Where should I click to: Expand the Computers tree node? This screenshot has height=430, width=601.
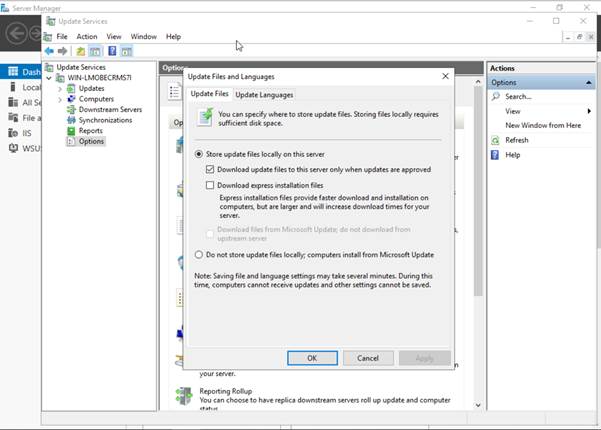[x=60, y=99]
